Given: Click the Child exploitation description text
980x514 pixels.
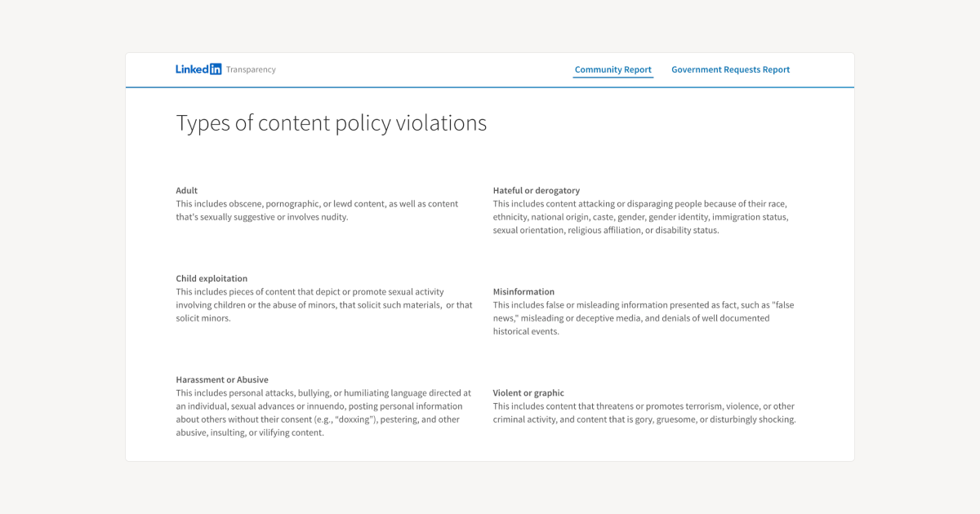Looking at the screenshot, I should coord(324,304).
